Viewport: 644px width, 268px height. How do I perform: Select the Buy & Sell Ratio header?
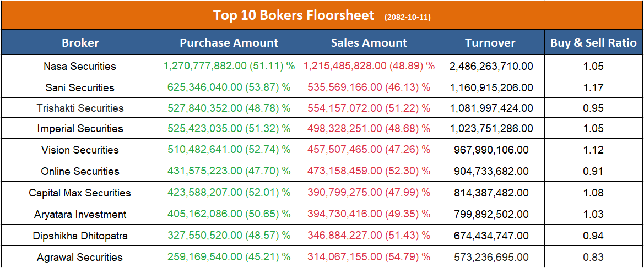(x=593, y=43)
